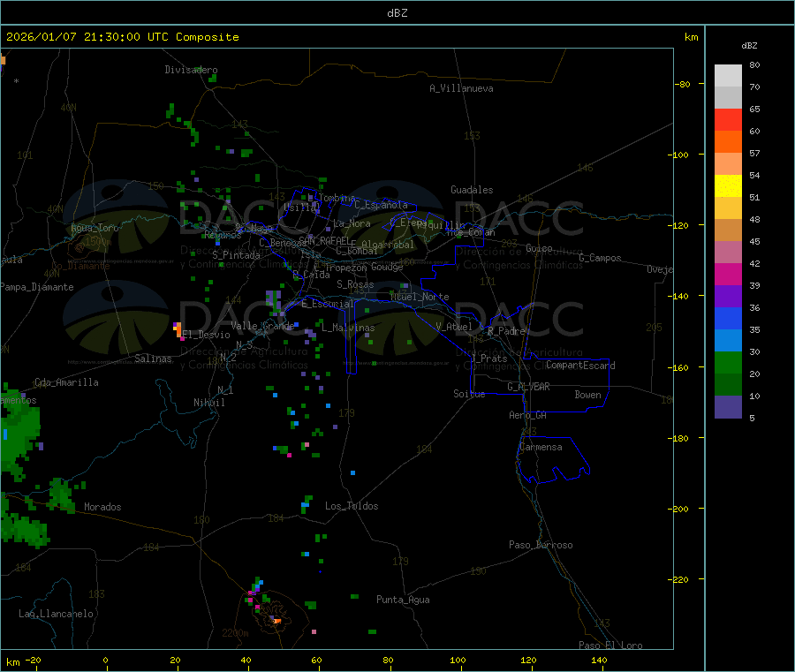
Task: Click the Lag_Llancanelo map label
Action: click(x=57, y=613)
